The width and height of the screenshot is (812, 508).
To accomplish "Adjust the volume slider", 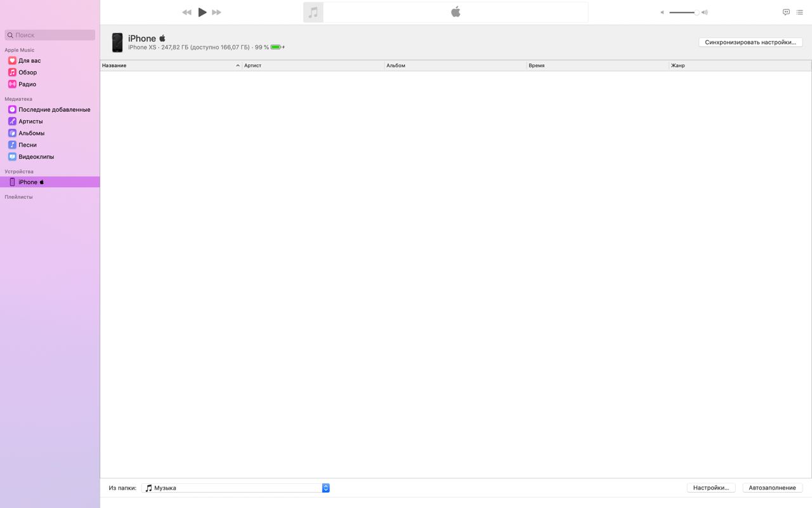I will [684, 12].
